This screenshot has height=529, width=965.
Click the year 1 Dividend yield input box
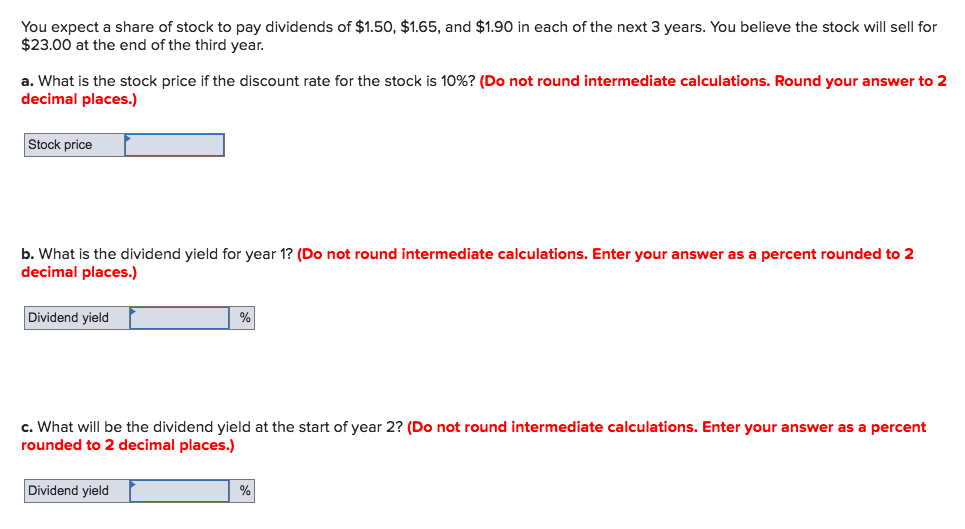[x=180, y=318]
